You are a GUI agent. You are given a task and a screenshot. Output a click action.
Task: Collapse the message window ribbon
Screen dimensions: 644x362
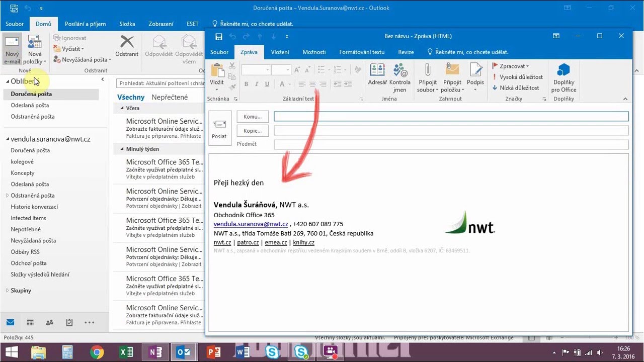click(625, 99)
